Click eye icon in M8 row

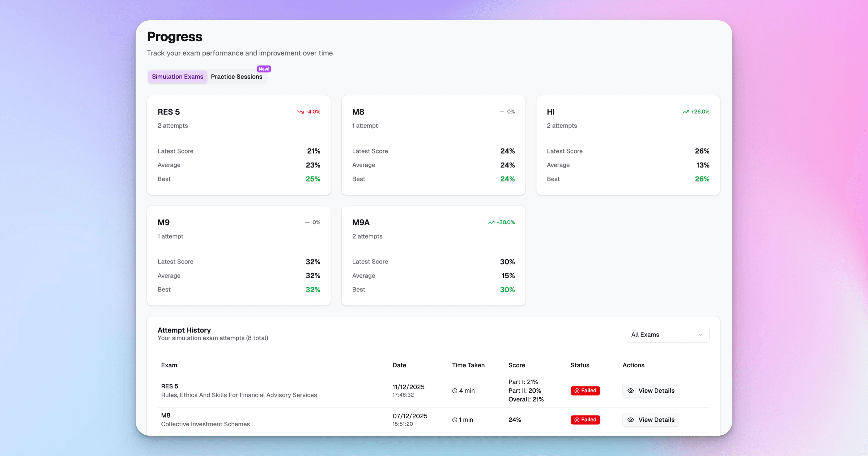click(x=630, y=420)
